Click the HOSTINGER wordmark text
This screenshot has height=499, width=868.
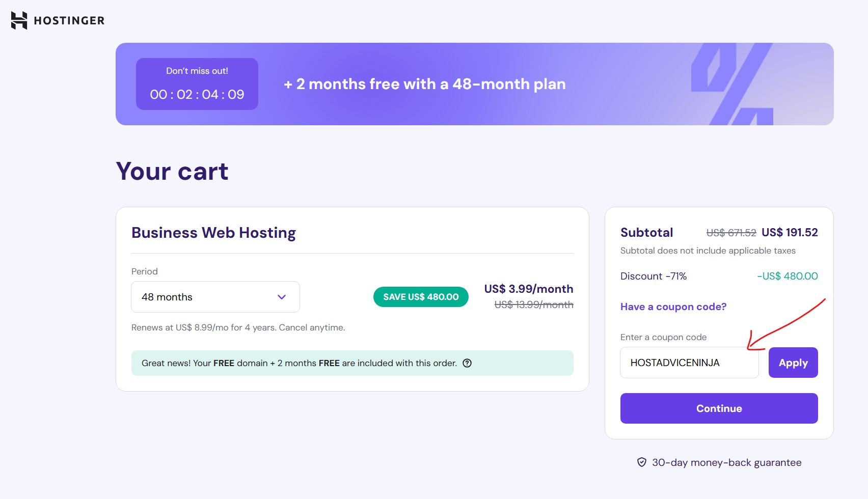pyautogui.click(x=69, y=20)
